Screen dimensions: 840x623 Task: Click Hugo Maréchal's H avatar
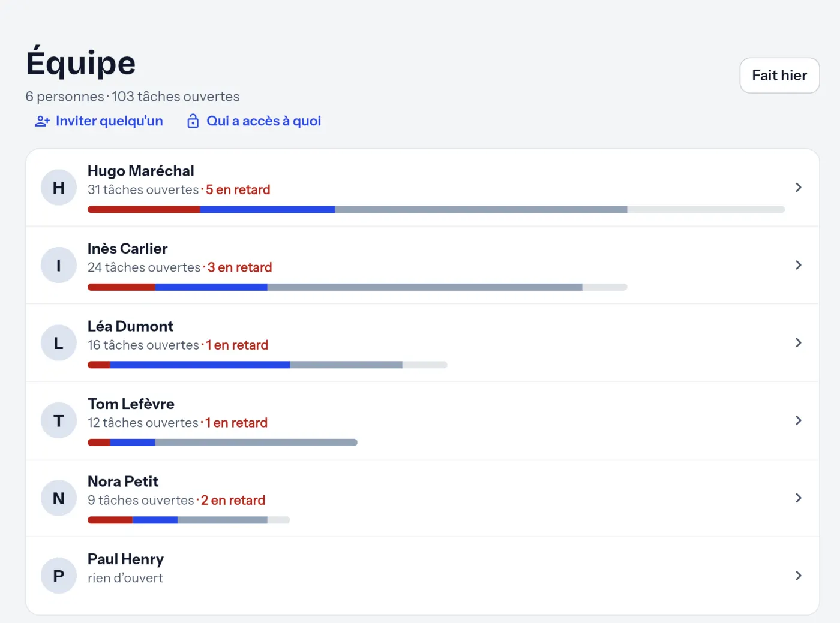tap(59, 188)
